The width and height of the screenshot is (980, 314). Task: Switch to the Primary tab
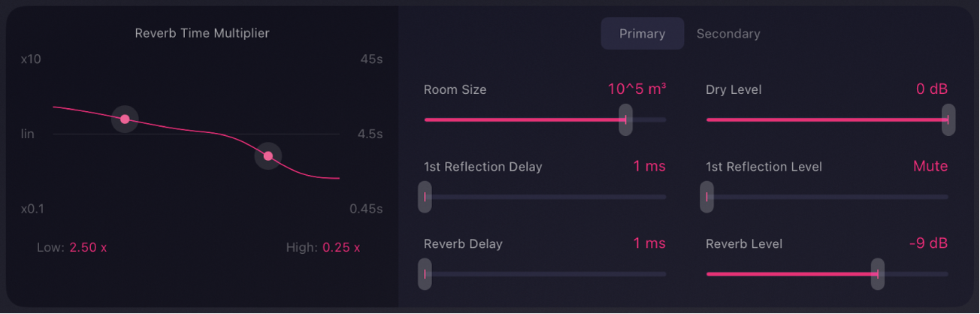point(642,34)
